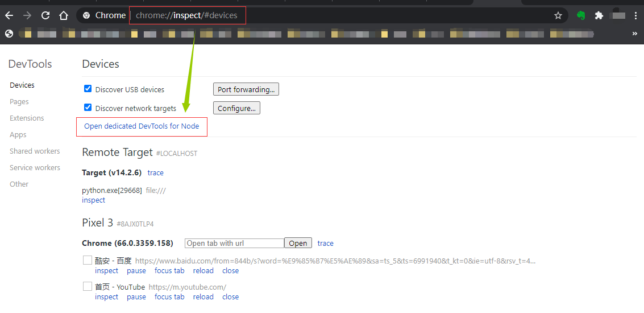This screenshot has width=644, height=313.
Task: Bookmark this page with the star icon
Action: (x=558, y=15)
